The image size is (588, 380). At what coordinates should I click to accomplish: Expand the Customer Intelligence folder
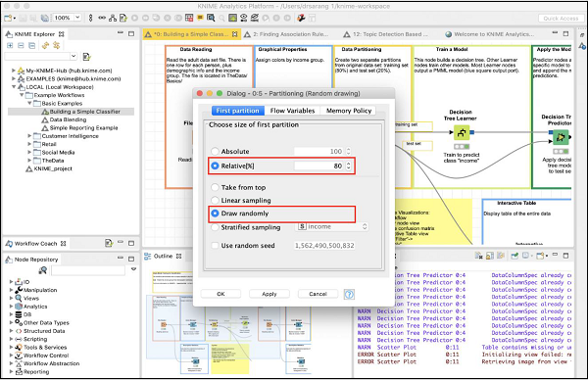29,136
